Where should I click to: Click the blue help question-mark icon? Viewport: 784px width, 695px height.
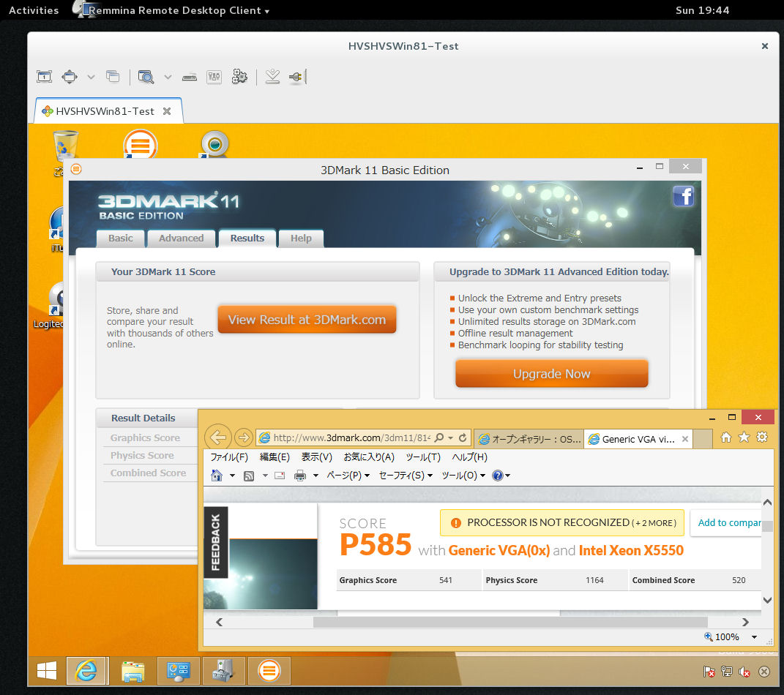[x=498, y=475]
